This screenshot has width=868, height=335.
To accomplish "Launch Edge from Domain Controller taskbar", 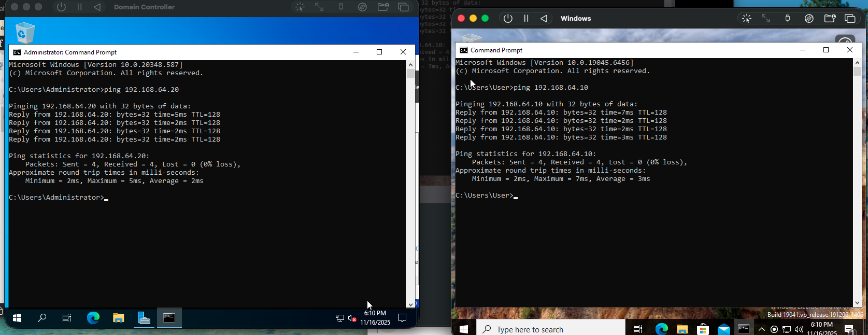I will (93, 318).
